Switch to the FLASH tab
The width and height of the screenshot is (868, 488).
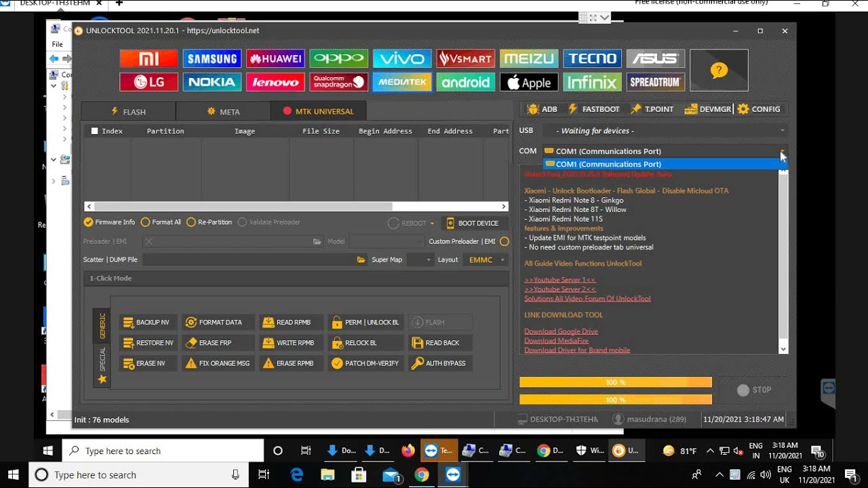tap(128, 111)
